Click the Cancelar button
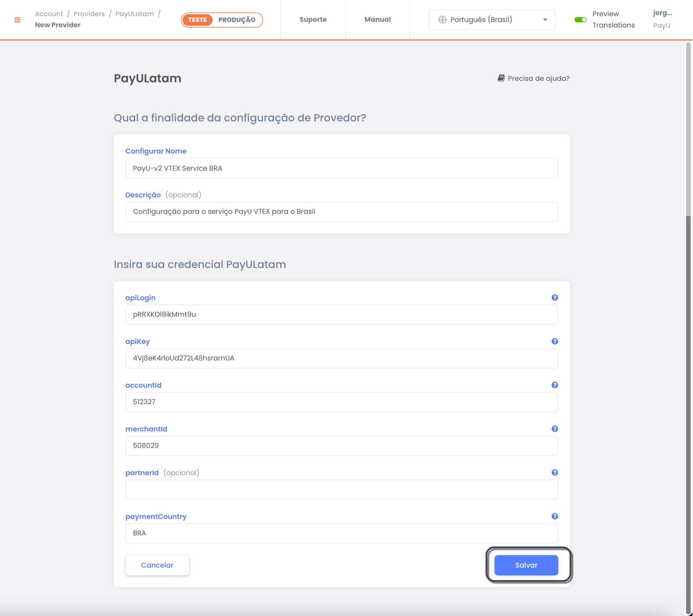693x616 pixels. [x=157, y=565]
